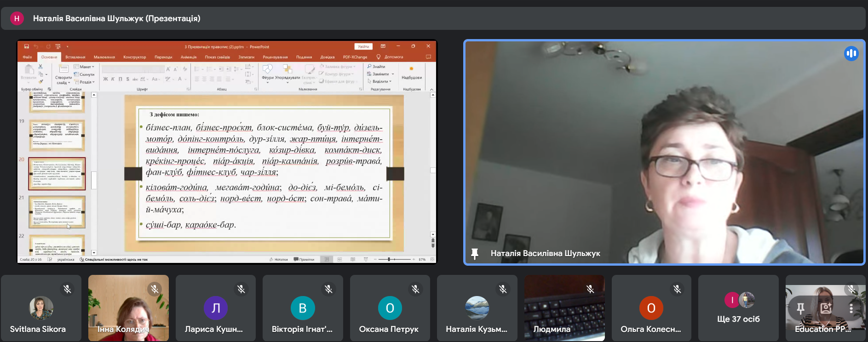Viewport: 868px width, 342px height.
Task: Toggle the Нотатки notes pane in status bar
Action: click(278, 259)
